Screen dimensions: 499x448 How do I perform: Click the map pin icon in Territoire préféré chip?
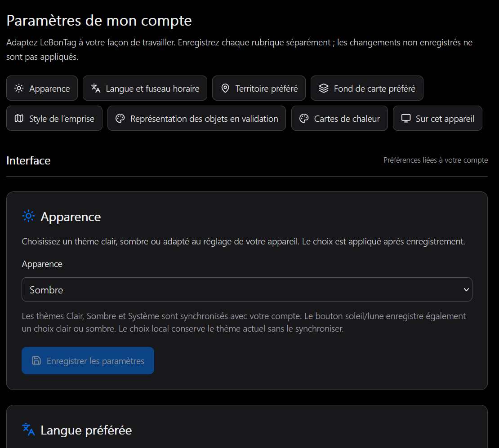pos(225,88)
